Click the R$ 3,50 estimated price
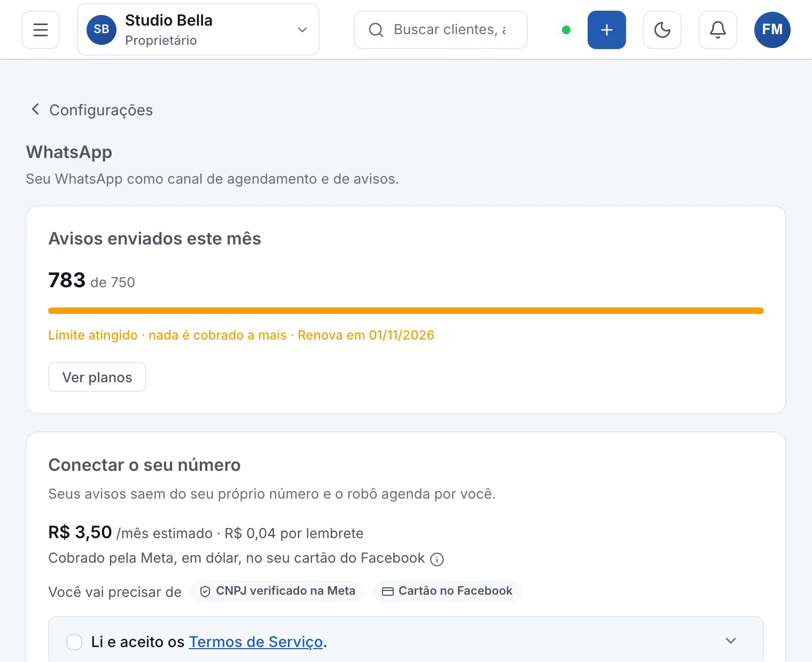This screenshot has height=662, width=812. click(80, 532)
